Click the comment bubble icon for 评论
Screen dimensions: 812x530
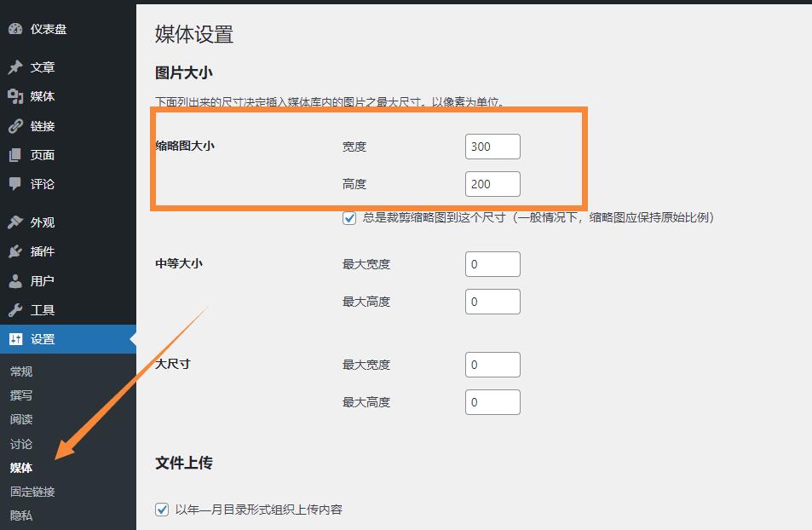pos(15,184)
